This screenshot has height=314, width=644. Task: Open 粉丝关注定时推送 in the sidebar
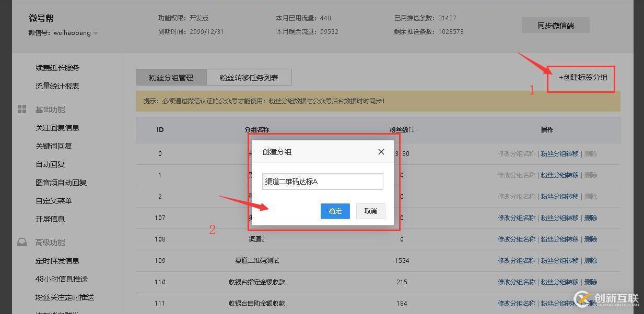[65, 297]
